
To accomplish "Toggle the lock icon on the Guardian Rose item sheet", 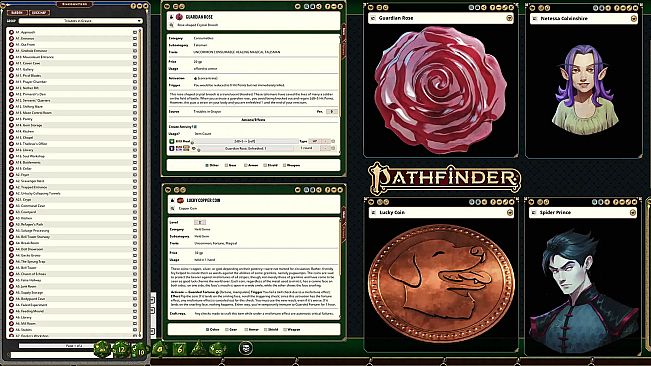I will 171,17.
